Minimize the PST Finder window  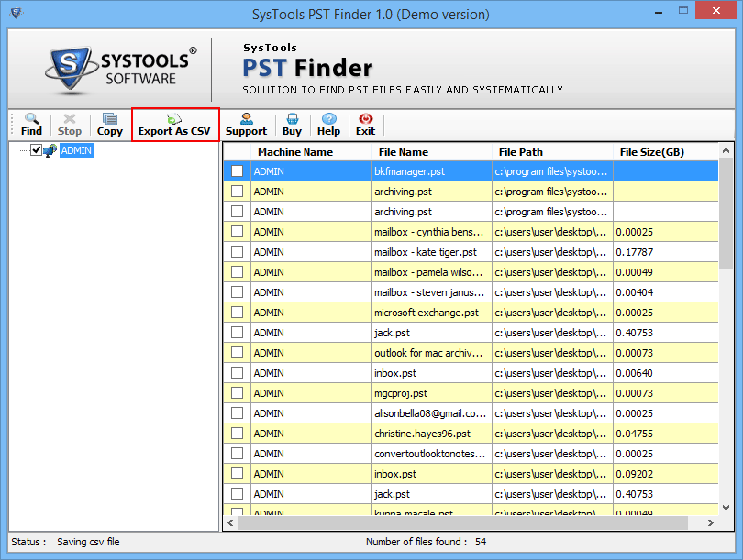pos(659,11)
